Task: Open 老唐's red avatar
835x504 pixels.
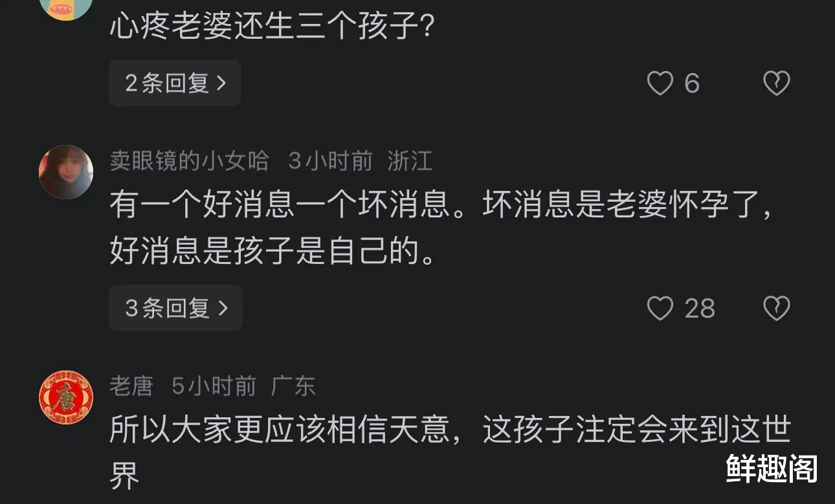Action: (x=66, y=397)
